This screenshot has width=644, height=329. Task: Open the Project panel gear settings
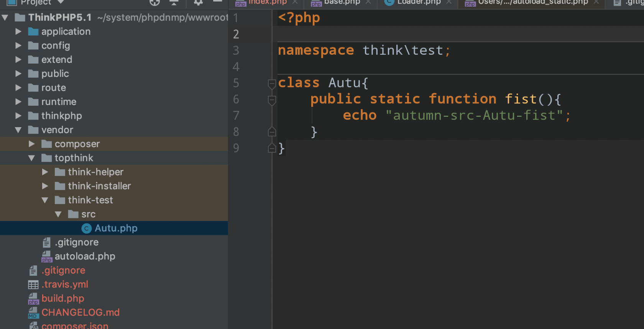(198, 2)
